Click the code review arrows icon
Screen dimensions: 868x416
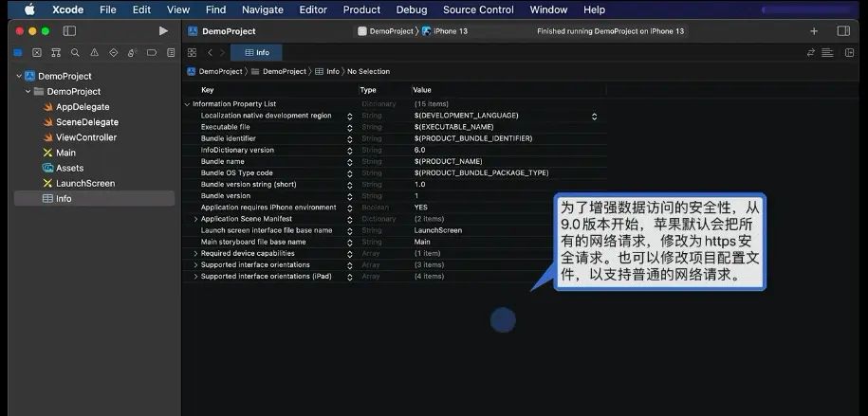[811, 52]
